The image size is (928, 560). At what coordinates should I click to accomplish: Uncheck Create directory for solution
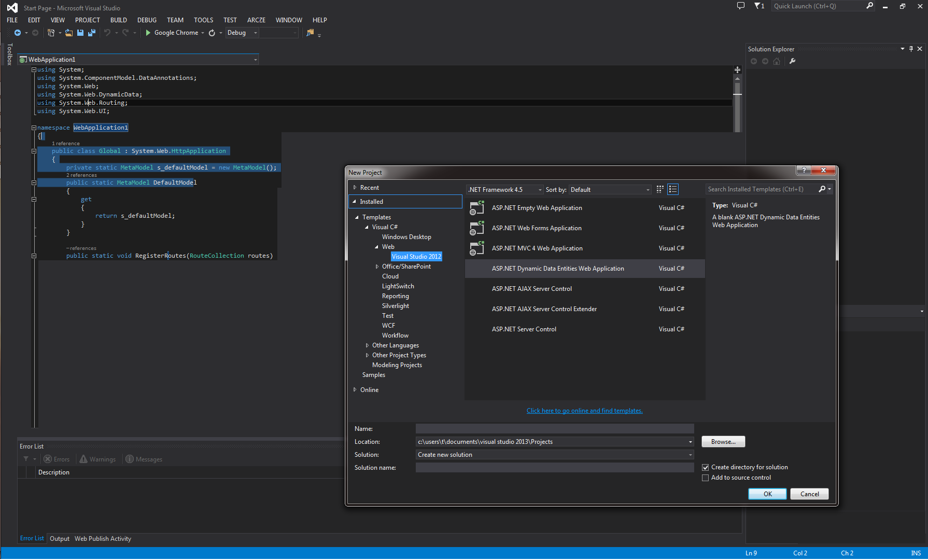pos(706,467)
